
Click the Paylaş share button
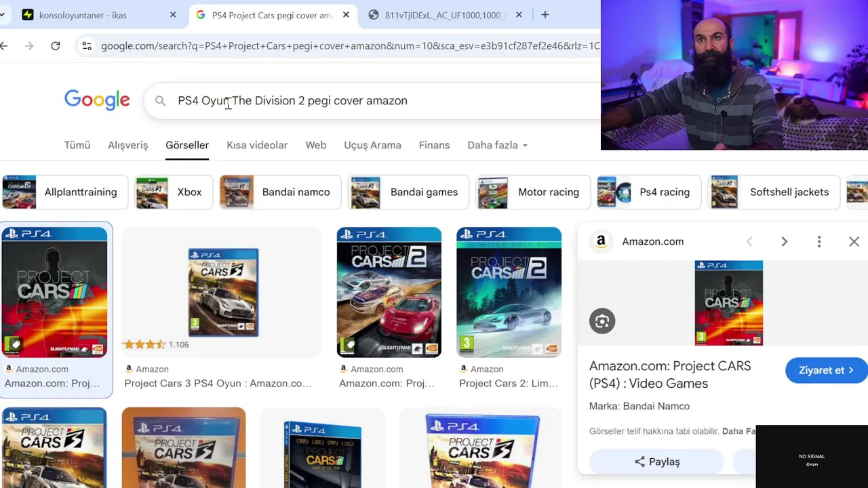tap(657, 462)
